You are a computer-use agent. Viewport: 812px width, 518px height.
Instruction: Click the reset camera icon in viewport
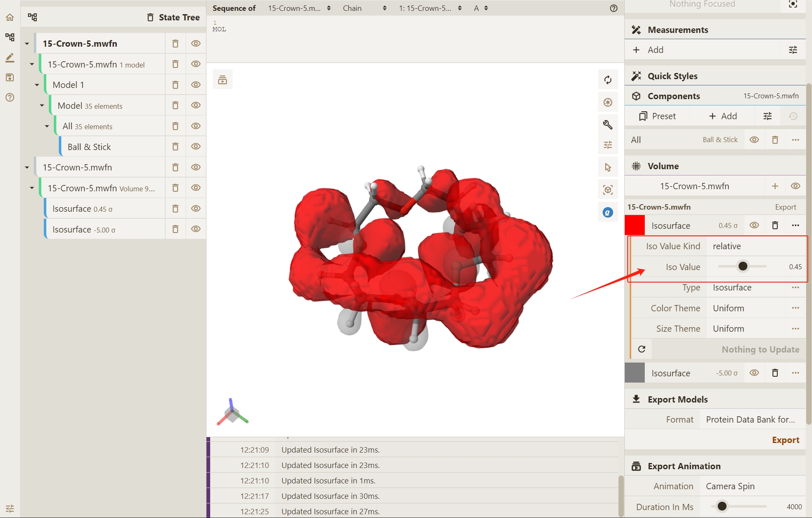tap(608, 80)
